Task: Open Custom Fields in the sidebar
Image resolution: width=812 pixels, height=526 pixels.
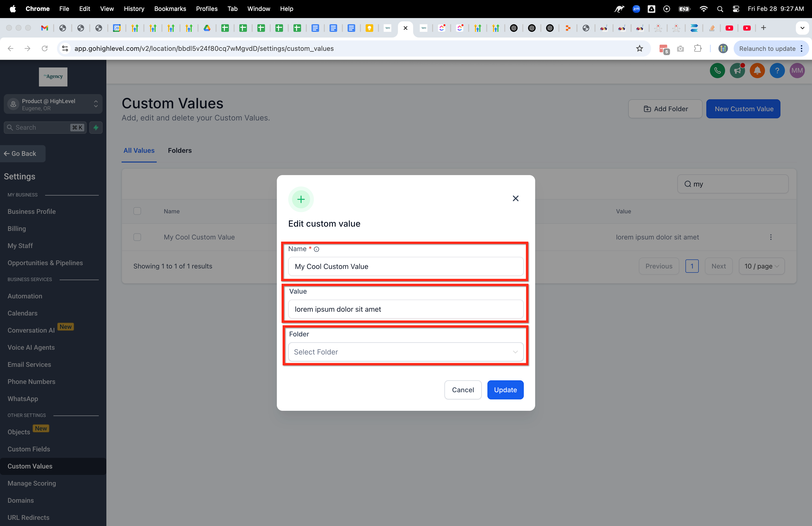Action: point(29,449)
